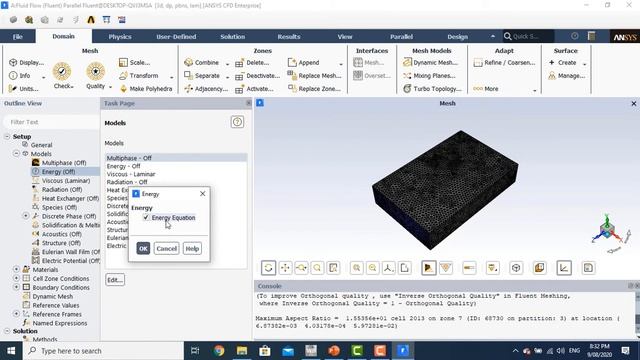Click Make Polyhedra

(x=146, y=89)
